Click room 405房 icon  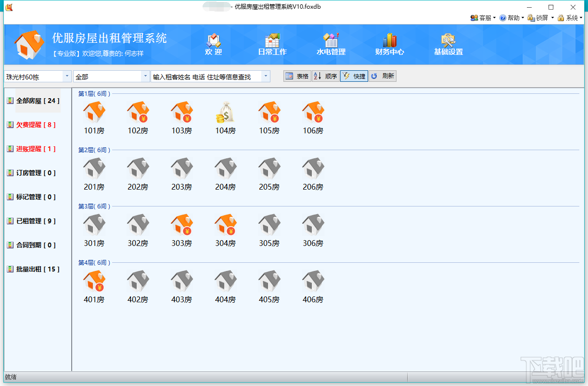click(269, 281)
